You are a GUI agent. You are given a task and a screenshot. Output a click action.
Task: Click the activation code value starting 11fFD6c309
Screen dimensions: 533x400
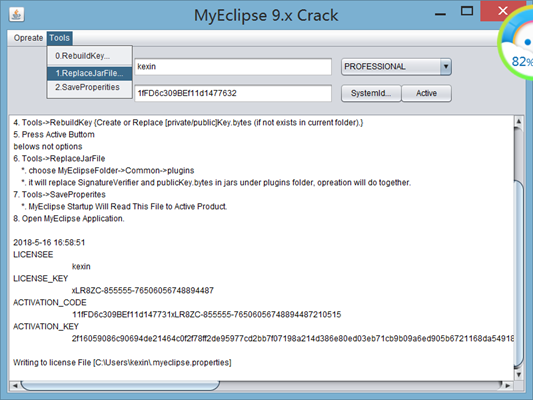tap(206, 315)
